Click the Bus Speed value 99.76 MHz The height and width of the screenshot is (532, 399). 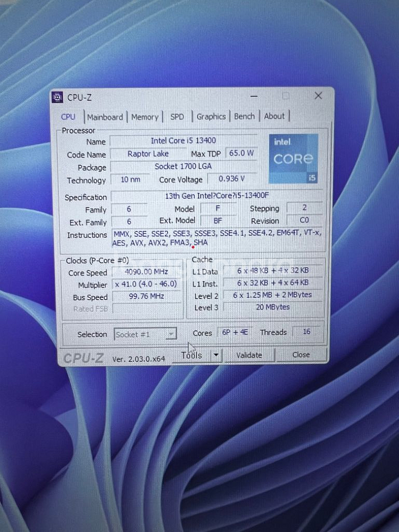coord(146,296)
